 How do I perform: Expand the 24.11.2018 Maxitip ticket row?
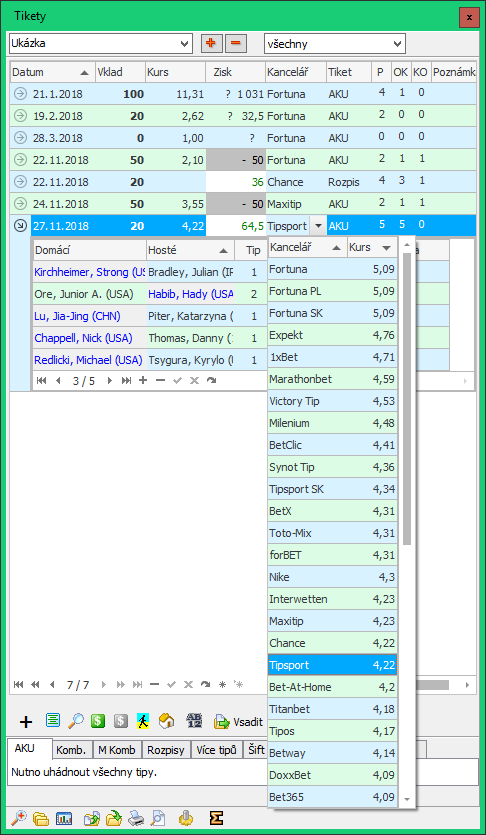tap(20, 204)
